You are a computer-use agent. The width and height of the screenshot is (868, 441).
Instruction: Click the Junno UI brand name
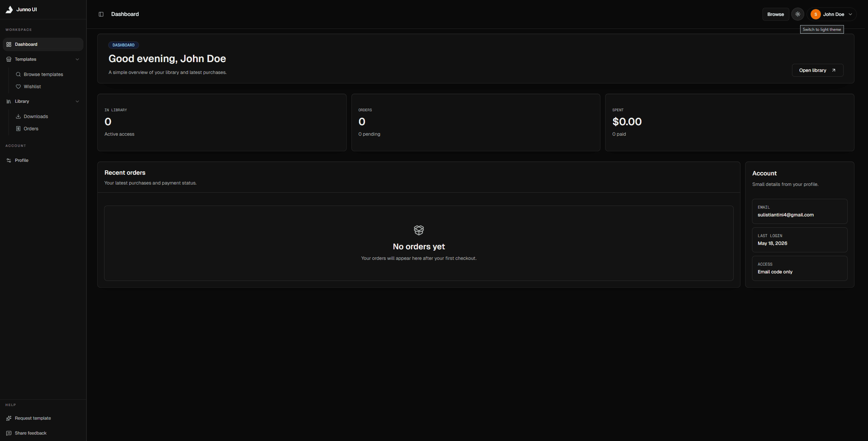coord(26,9)
